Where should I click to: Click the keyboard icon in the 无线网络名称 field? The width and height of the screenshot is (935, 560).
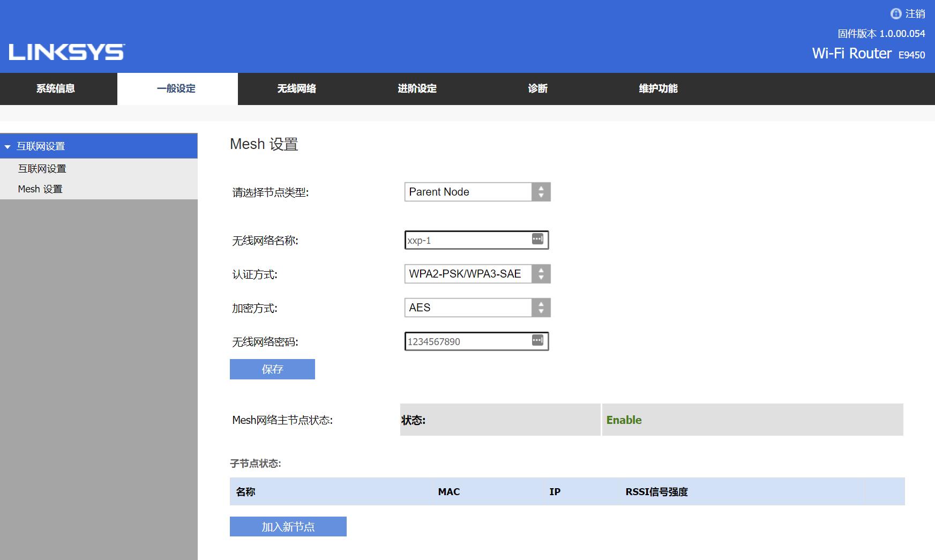(x=537, y=240)
